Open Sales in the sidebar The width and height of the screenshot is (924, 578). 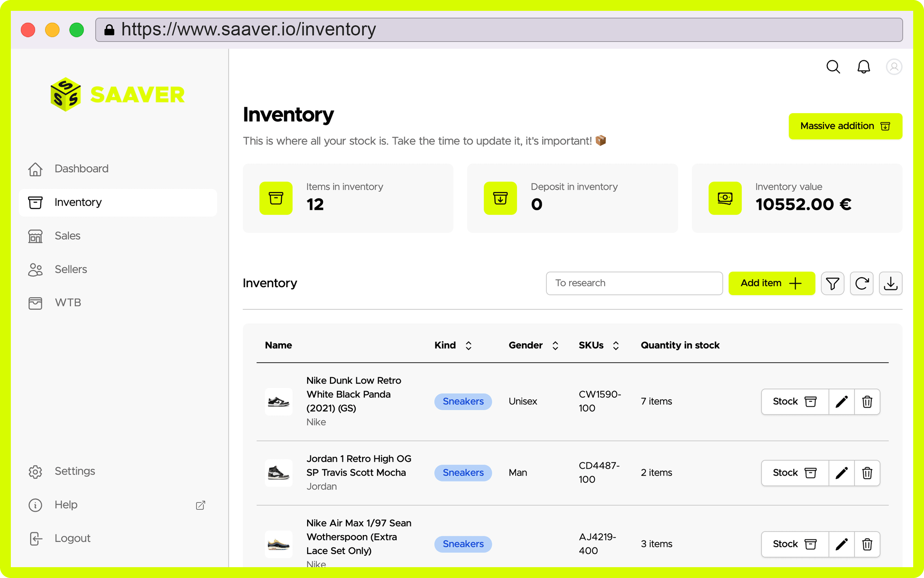point(118,236)
